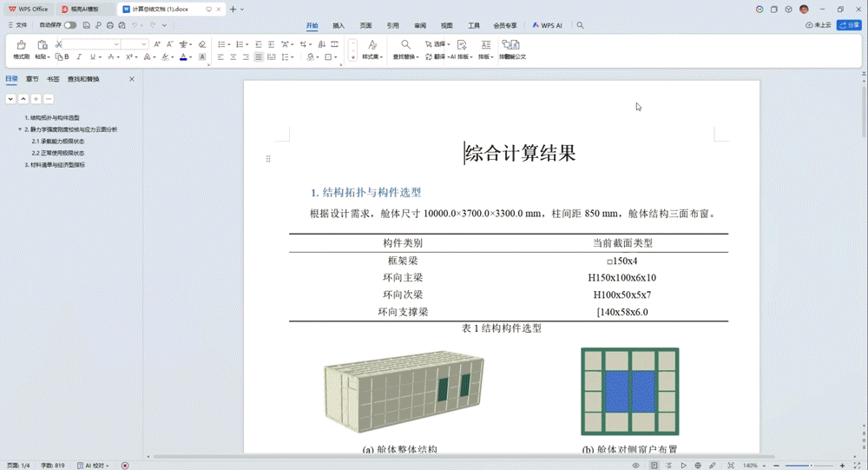Click the highlight color pen swatch
Viewport: 868px width, 470px height.
(x=165, y=56)
